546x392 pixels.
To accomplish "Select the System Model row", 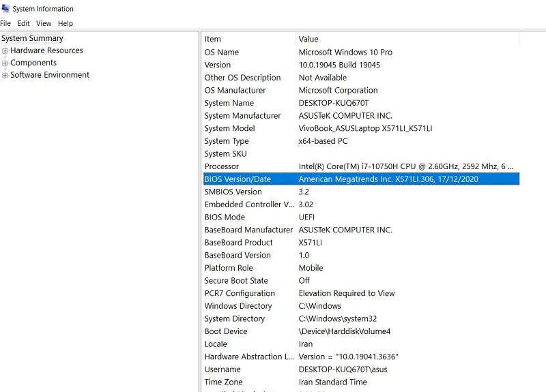I will coord(361,128).
